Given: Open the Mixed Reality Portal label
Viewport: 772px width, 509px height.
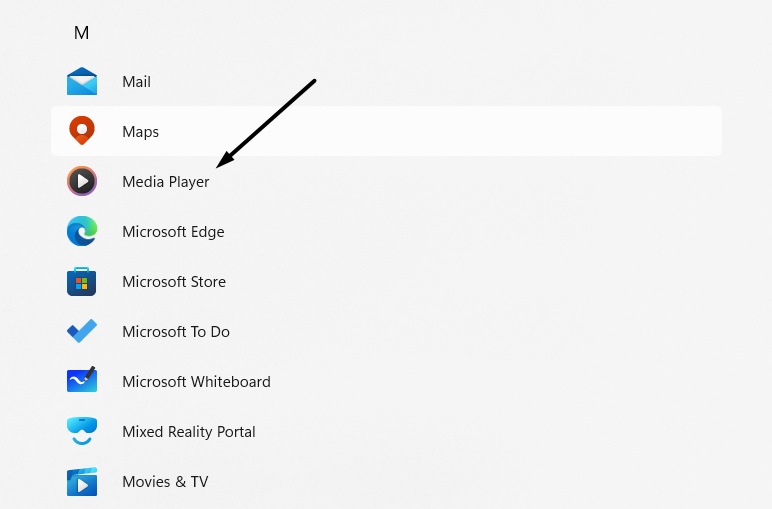Looking at the screenshot, I should point(189,432).
